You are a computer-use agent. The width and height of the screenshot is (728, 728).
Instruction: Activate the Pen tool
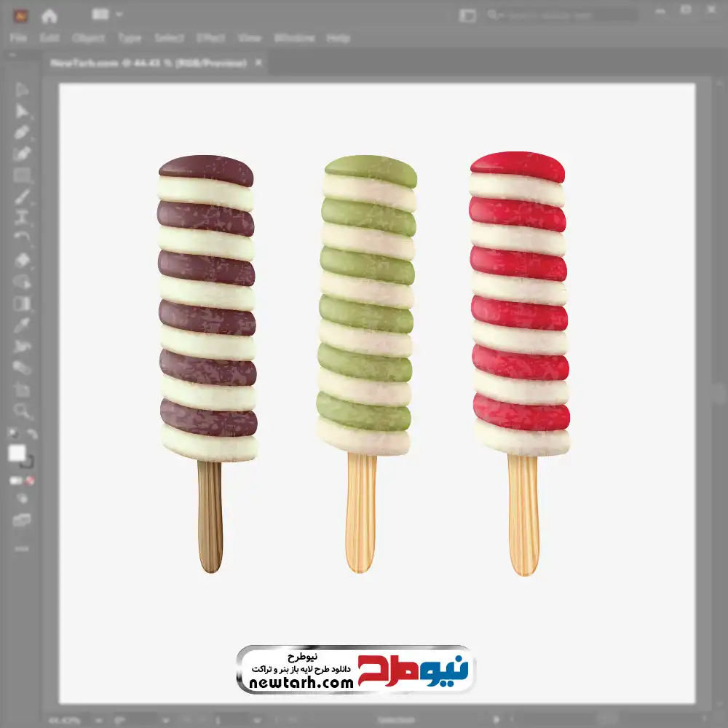(x=22, y=132)
